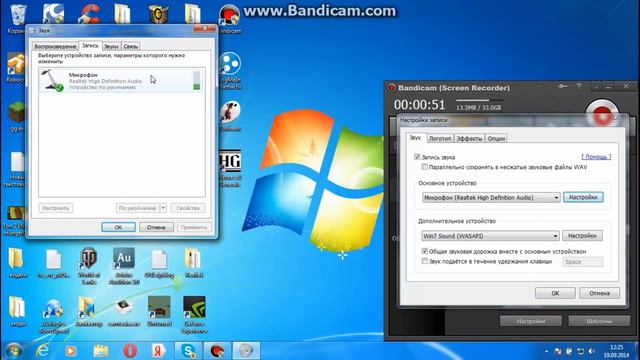This screenshot has height=360, width=640.
Task: Launch the Robocraft shortcut on the desktop
Action: pos(16,67)
